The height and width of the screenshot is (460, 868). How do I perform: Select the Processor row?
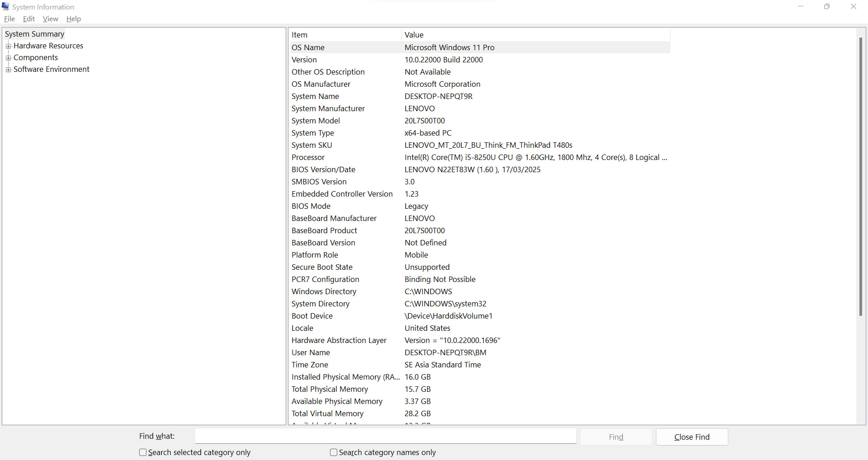pos(480,157)
